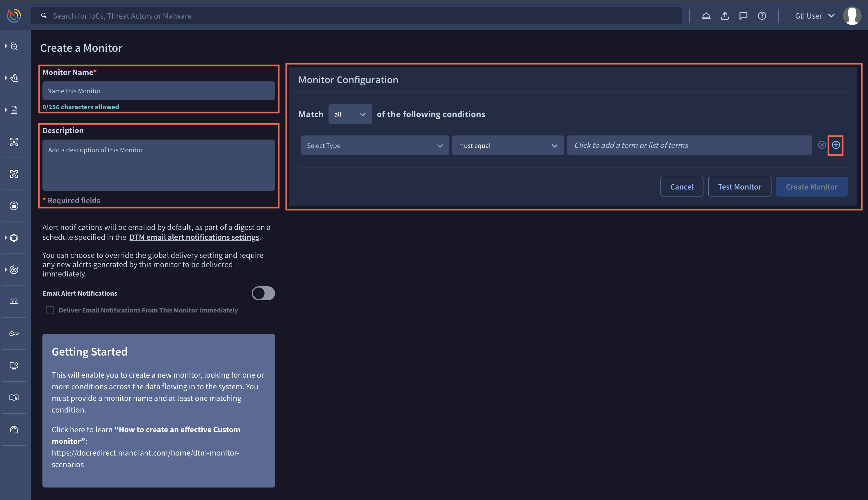The height and width of the screenshot is (500, 868).
Task: Click the upload icon in the header
Action: (x=724, y=16)
